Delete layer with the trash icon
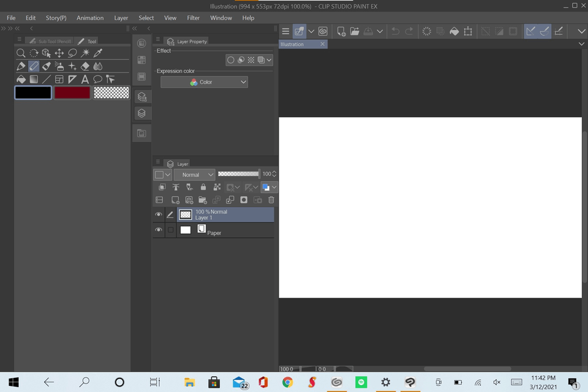The image size is (588, 392). click(271, 200)
